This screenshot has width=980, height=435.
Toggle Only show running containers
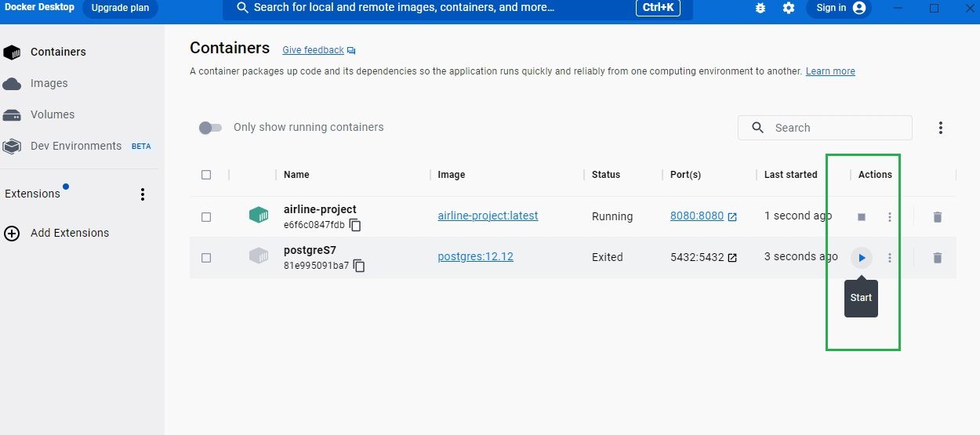(210, 127)
